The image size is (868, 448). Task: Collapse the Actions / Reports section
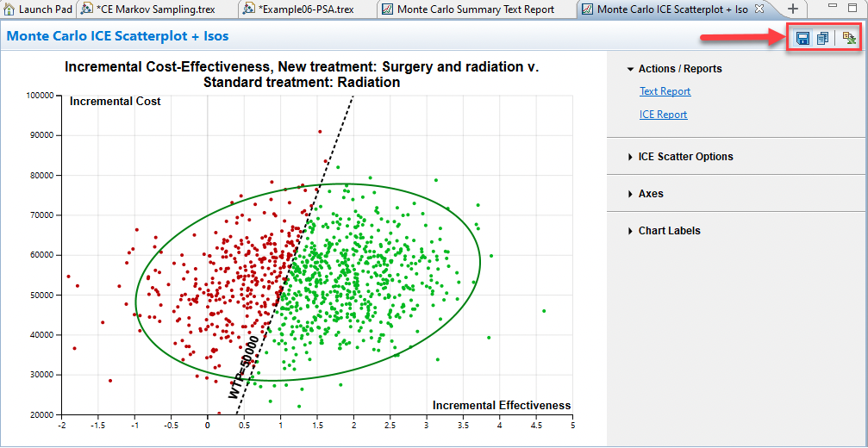point(631,69)
